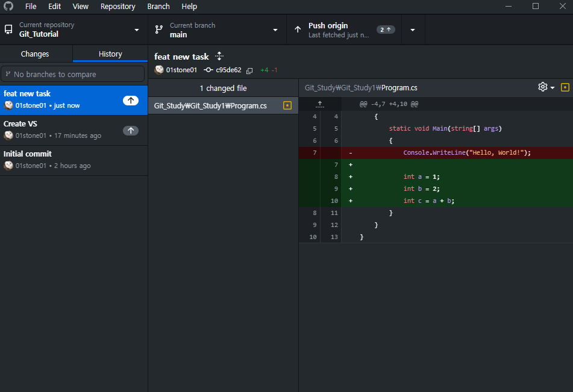Click the expand commit summary icon
Viewport: 573px width, 392px height.
coord(219,56)
